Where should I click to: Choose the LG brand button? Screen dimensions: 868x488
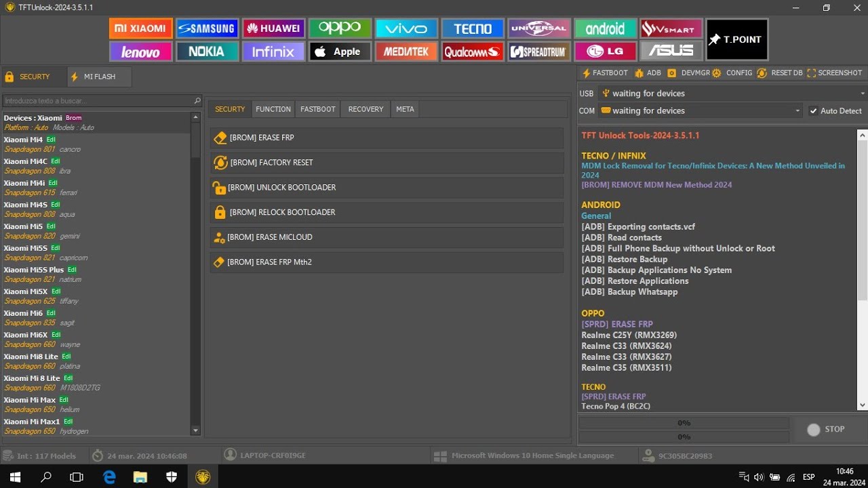click(x=606, y=52)
